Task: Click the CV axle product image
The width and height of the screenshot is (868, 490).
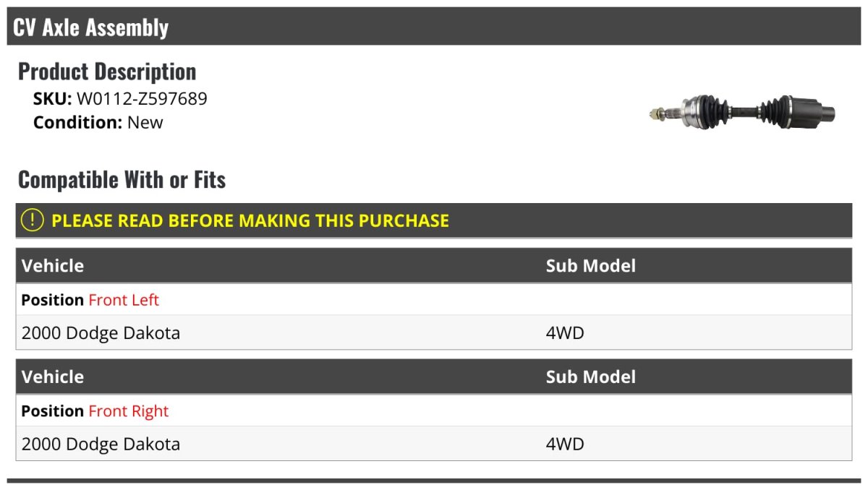Action: coord(742,111)
